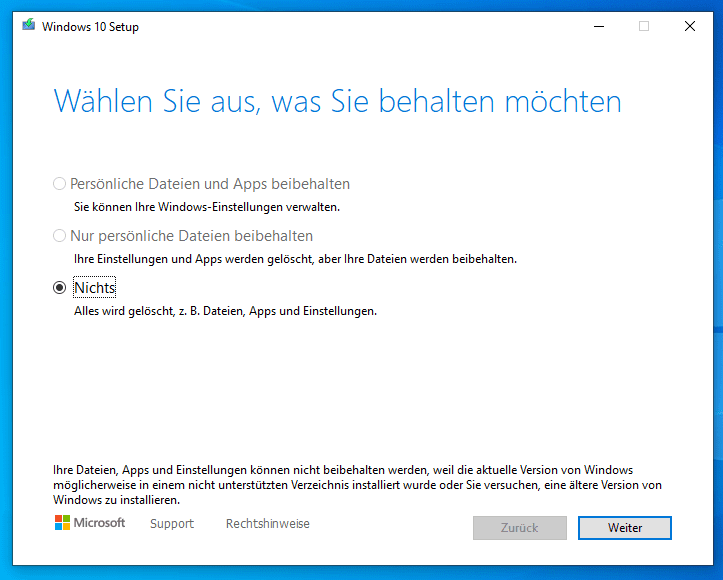The image size is (723, 580).
Task: Click text 'Ihre Einstellungen und Apps werden gelöscht'
Action: coord(193,259)
